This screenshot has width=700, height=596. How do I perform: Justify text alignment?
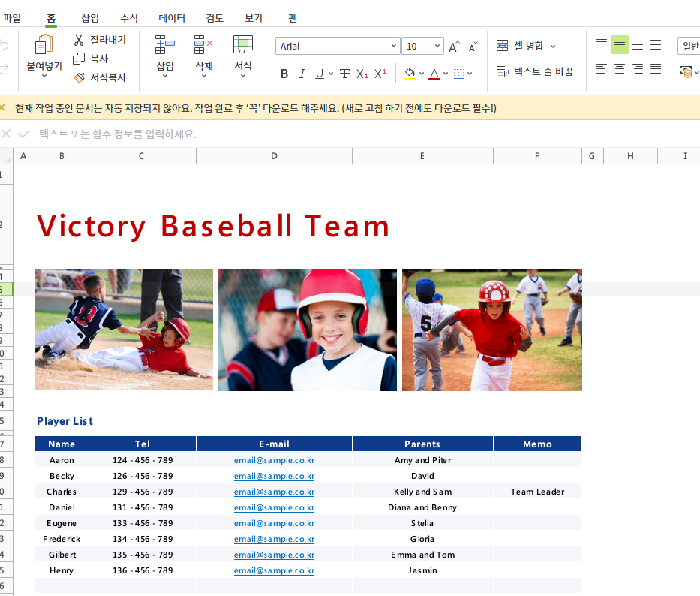tap(656, 69)
